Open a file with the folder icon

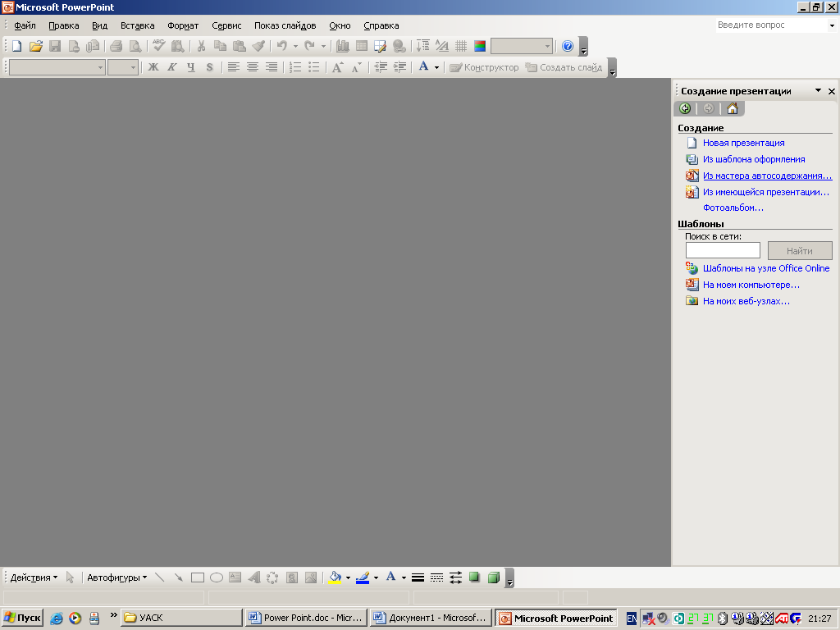click(36, 46)
